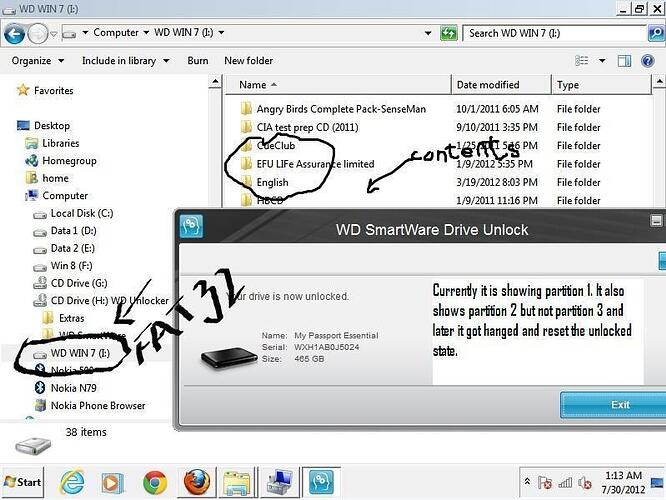The image size is (666, 500).
Task: Click the search magnifier icon
Action: (x=657, y=33)
